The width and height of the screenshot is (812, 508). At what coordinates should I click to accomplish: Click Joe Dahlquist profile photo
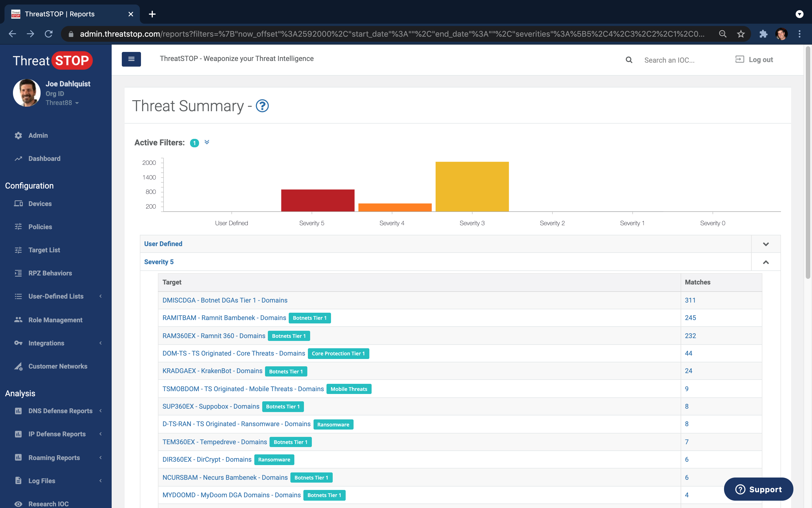coord(27,93)
